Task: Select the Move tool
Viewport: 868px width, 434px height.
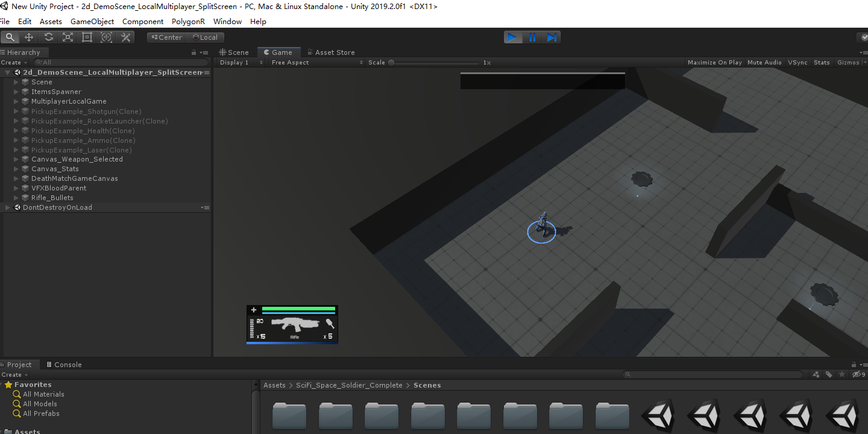Action: 29,37
